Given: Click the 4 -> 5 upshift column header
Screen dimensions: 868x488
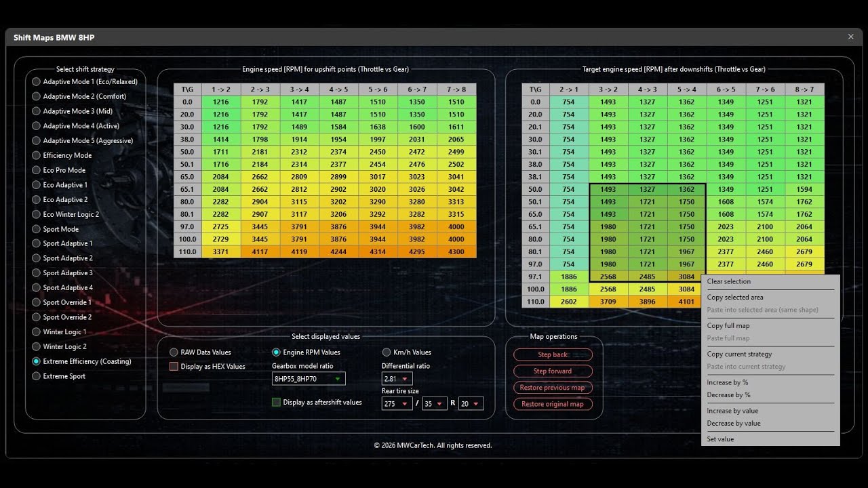Looking at the screenshot, I should coord(338,89).
